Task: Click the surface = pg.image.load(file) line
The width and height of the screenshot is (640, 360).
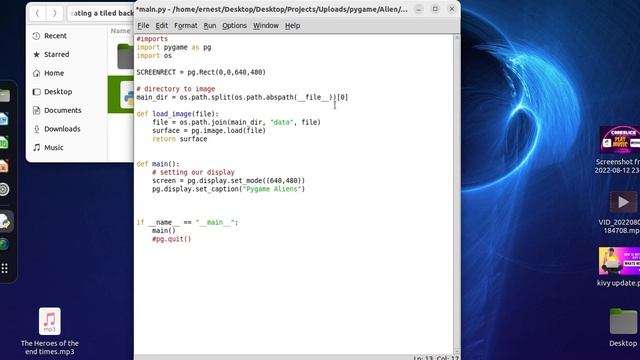Action: coord(209,131)
